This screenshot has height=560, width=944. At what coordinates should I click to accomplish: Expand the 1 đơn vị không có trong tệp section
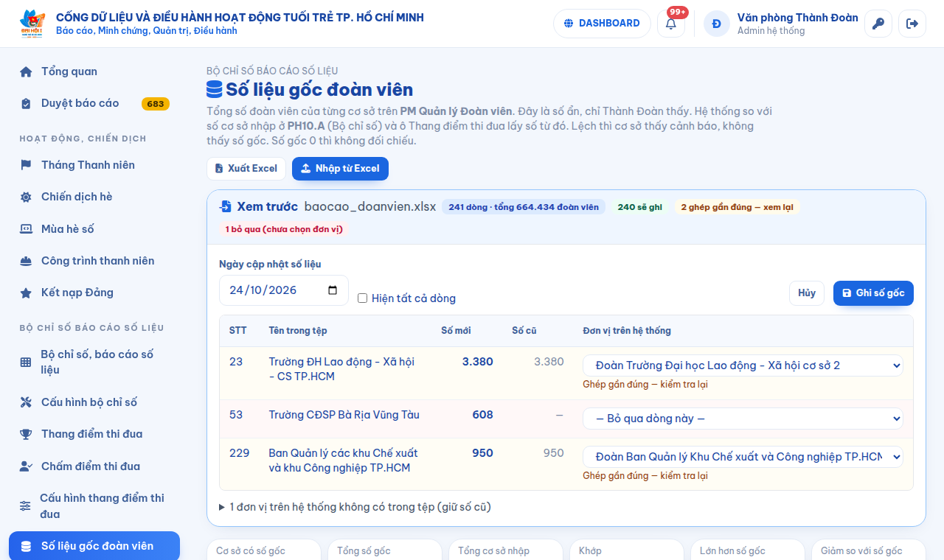click(355, 507)
